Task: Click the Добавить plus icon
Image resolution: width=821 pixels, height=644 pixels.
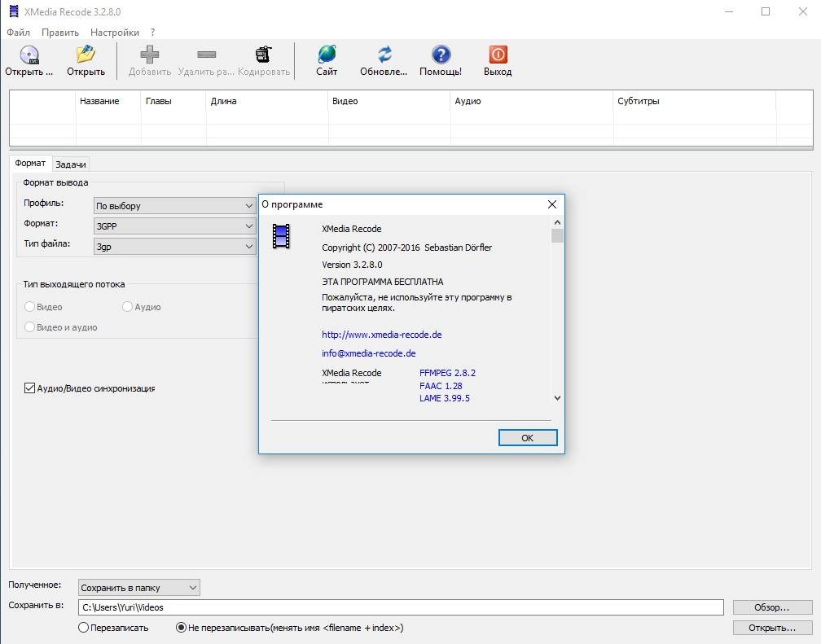Action: tap(150, 55)
